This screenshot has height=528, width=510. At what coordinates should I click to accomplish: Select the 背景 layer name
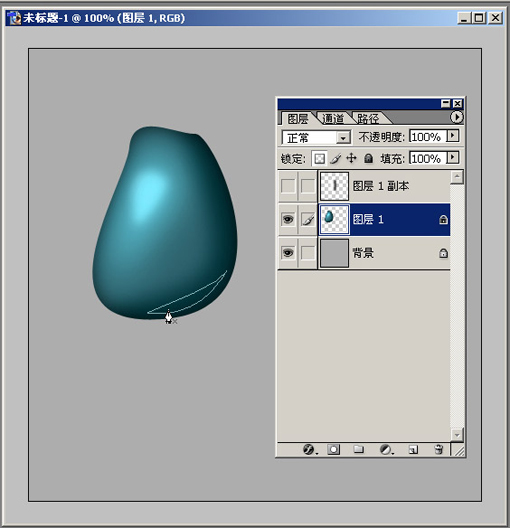[x=363, y=253]
